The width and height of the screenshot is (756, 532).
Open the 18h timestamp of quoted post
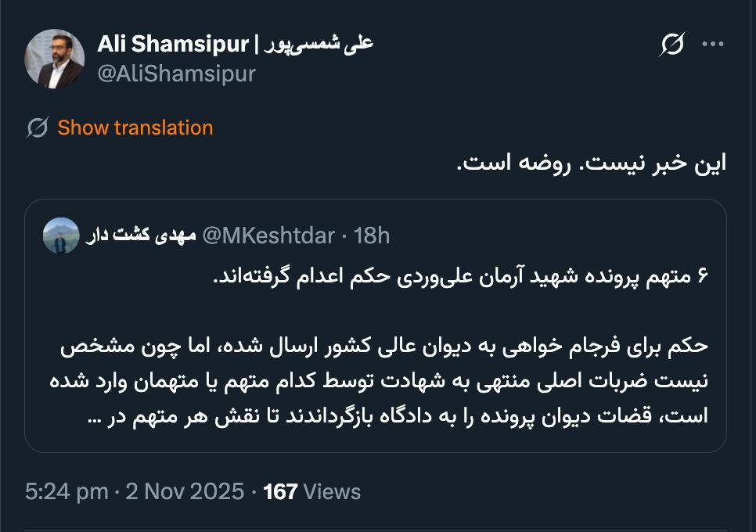pyautogui.click(x=372, y=235)
